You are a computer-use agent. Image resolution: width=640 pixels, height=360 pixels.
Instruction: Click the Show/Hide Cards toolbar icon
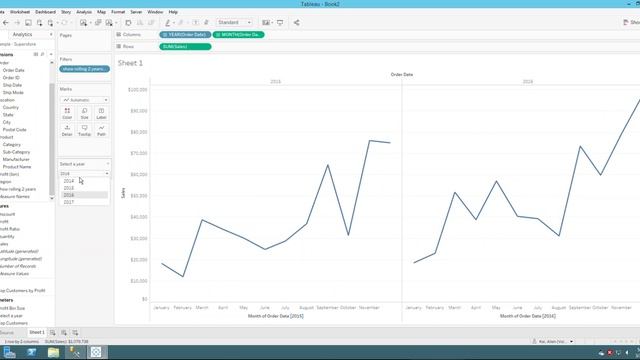[x=266, y=23]
